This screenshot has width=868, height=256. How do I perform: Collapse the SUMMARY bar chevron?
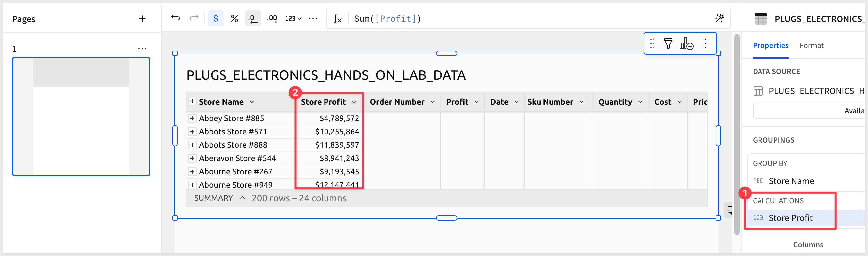coord(242,198)
